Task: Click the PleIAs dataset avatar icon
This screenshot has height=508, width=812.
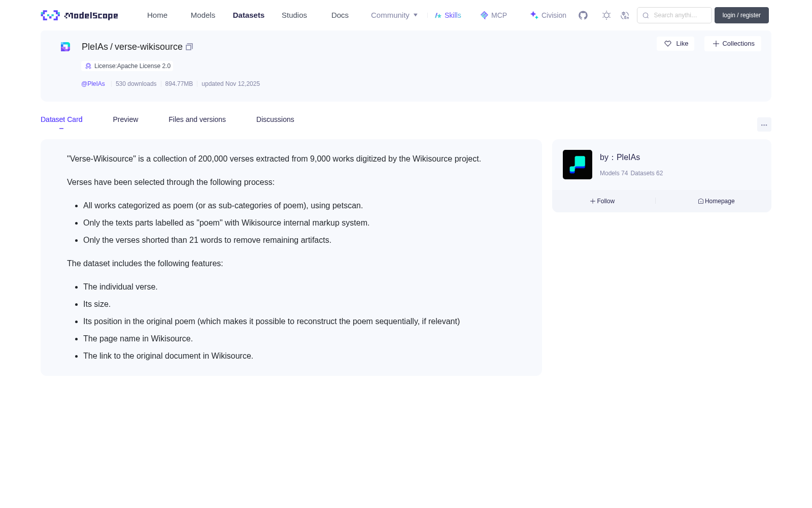Action: click(65, 47)
